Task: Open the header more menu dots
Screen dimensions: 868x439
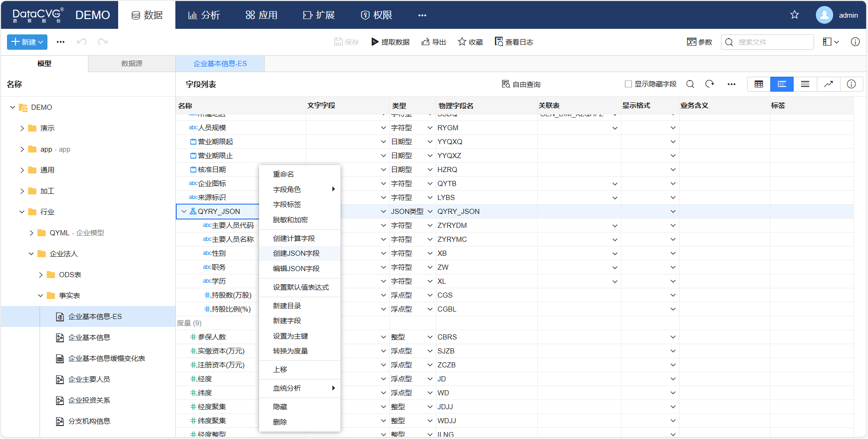Action: pyautogui.click(x=422, y=15)
